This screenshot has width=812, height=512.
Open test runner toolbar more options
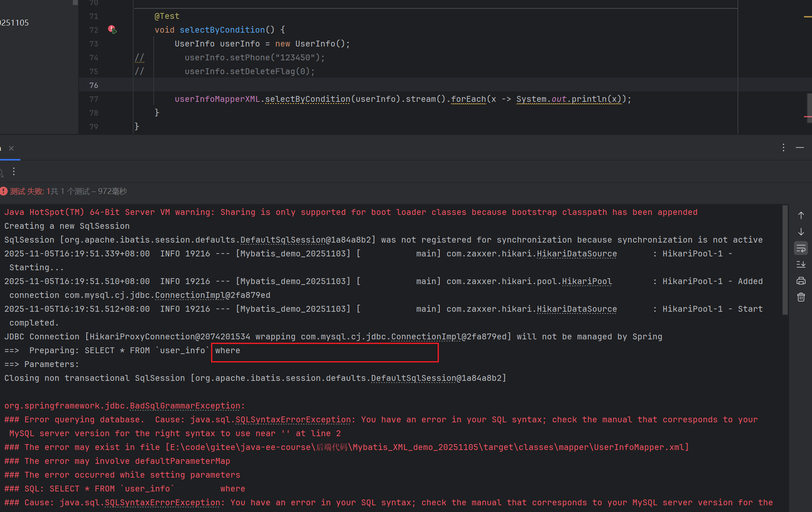pyautogui.click(x=14, y=171)
